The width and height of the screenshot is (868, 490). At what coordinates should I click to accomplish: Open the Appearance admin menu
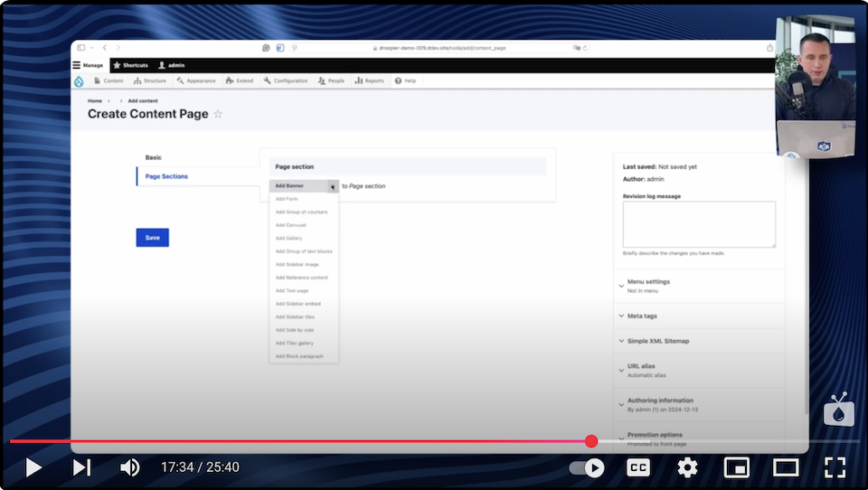(x=196, y=80)
